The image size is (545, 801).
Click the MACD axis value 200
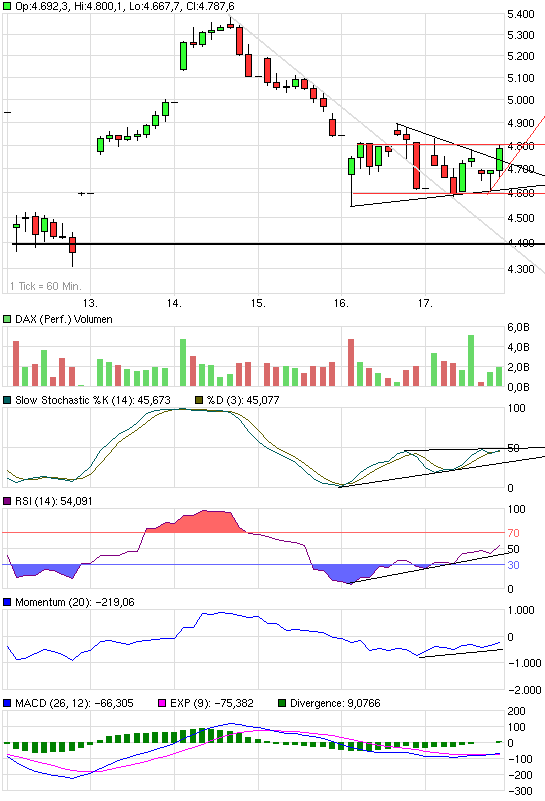click(x=516, y=711)
